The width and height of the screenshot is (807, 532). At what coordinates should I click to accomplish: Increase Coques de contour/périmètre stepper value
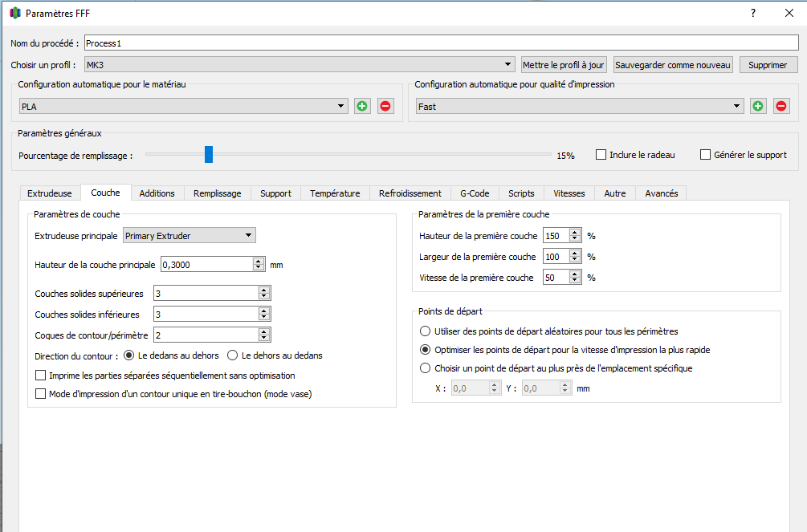pyautogui.click(x=264, y=331)
